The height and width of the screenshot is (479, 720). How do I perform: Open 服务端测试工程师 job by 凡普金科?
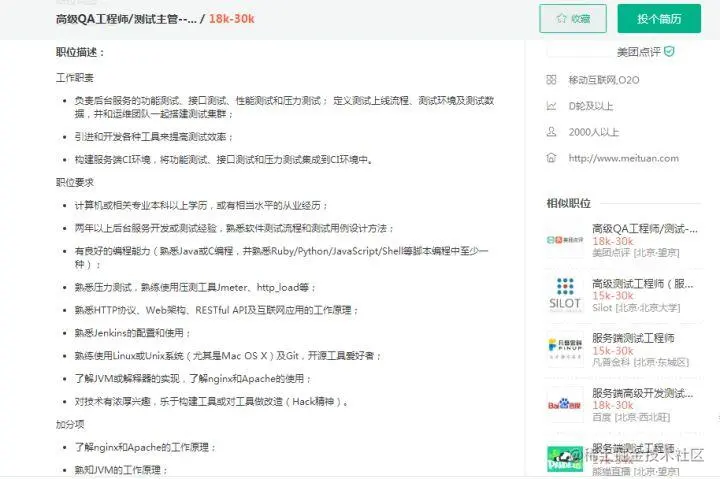(x=633, y=338)
